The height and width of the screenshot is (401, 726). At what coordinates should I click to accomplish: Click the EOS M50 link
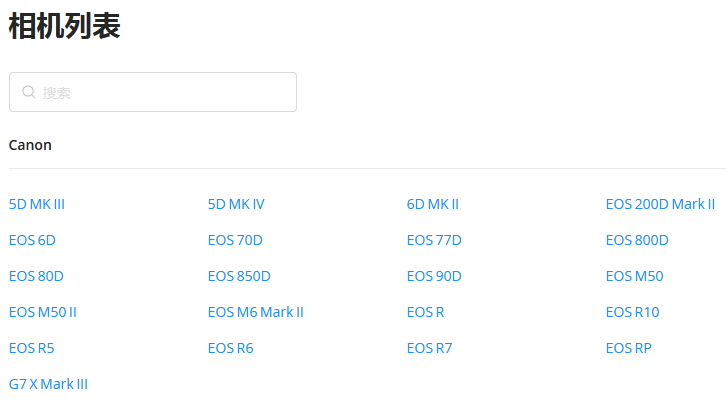coord(635,276)
